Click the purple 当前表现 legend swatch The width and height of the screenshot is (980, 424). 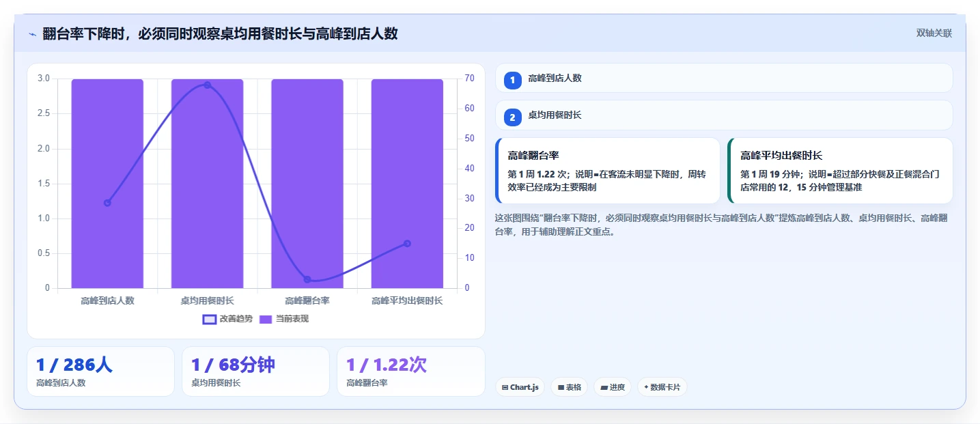point(266,319)
